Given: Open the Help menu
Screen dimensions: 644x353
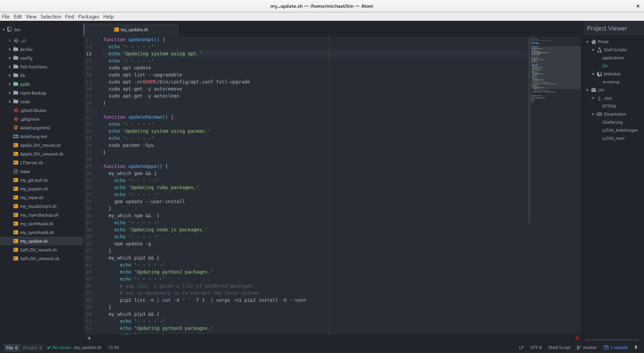Looking at the screenshot, I should [x=108, y=17].
